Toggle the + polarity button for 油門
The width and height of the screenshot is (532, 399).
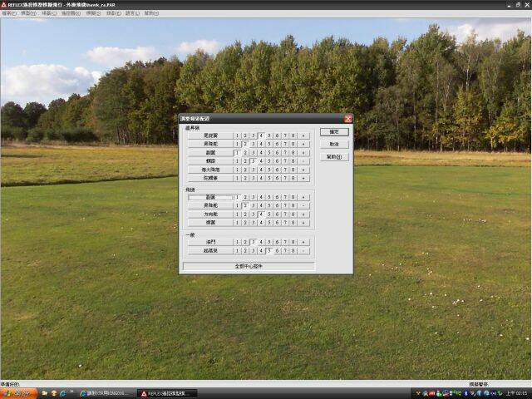(303, 242)
